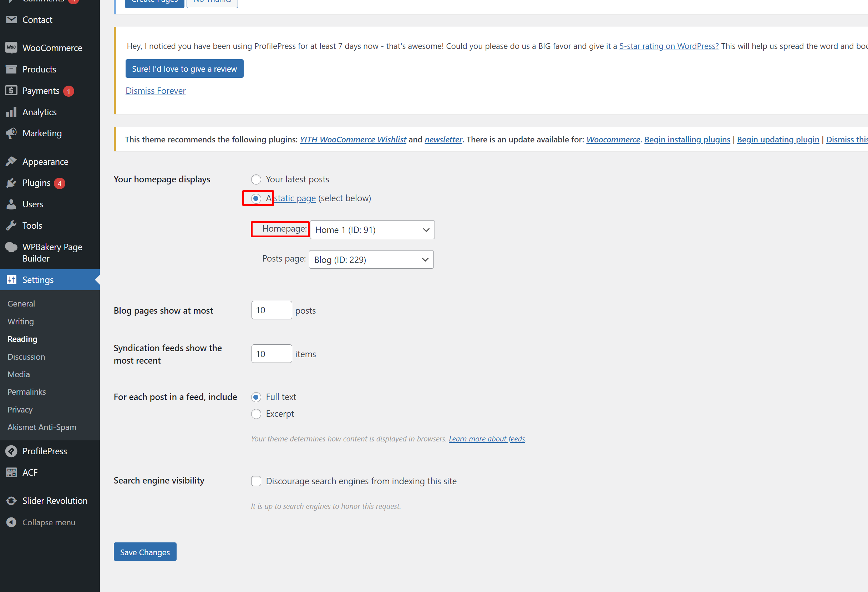Open the Homepage dropdown
The width and height of the screenshot is (868, 592).
tap(372, 230)
